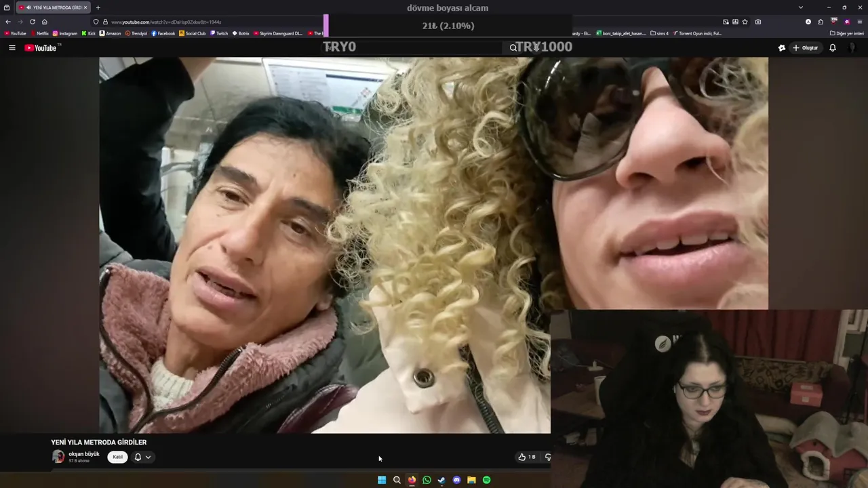Open the borc_takip spreadsheet bookmark
Viewport: 868px width, 488px height.
(x=621, y=33)
